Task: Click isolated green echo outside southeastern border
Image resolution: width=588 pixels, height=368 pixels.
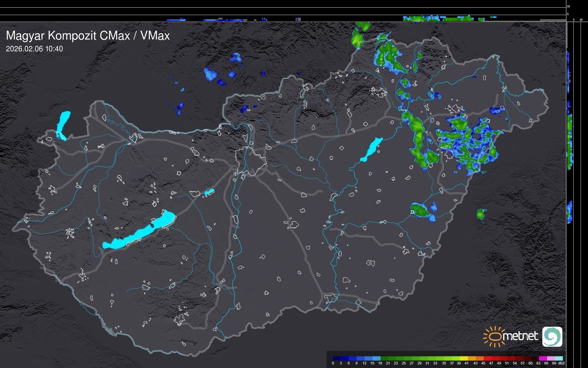Action: point(481,214)
